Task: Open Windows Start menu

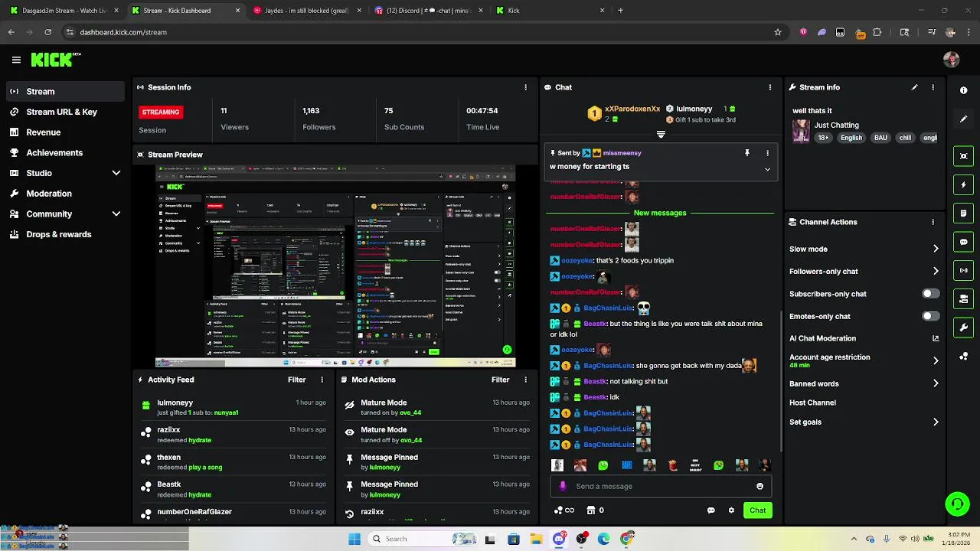Action: [354, 539]
